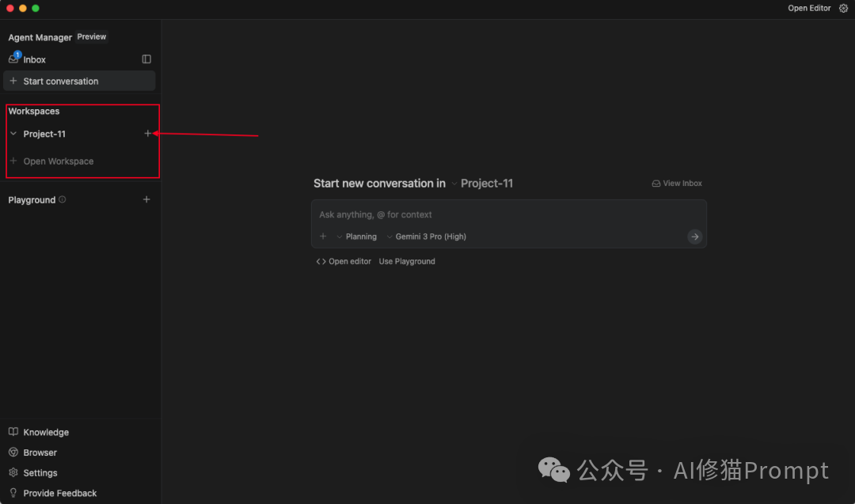Select Project-11 in the conversation header
The width and height of the screenshot is (855, 504).
tap(486, 183)
